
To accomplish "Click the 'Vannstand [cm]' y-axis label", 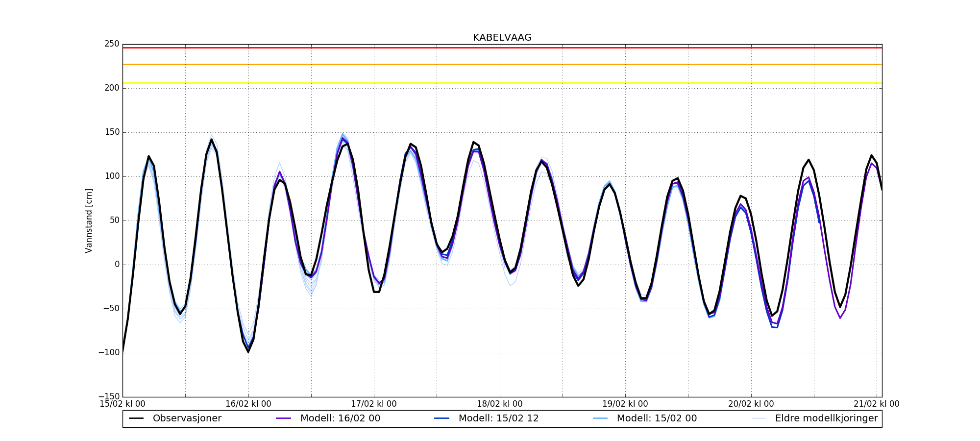I will pyautogui.click(x=89, y=220).
